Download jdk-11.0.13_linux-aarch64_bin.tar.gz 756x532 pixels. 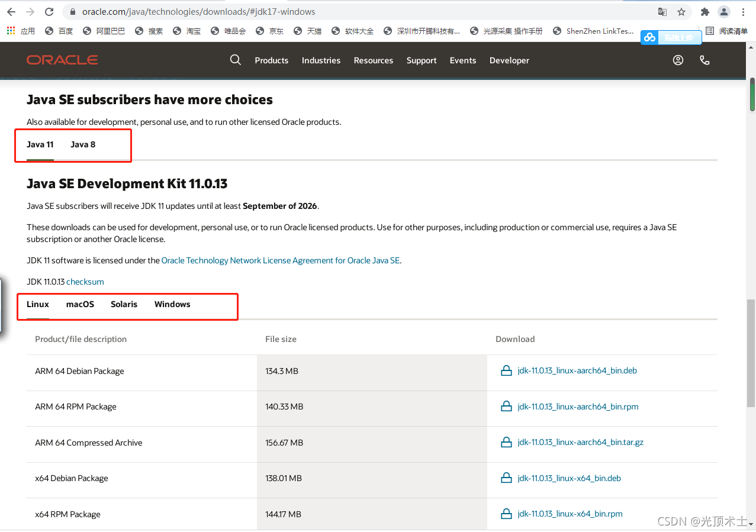click(580, 443)
